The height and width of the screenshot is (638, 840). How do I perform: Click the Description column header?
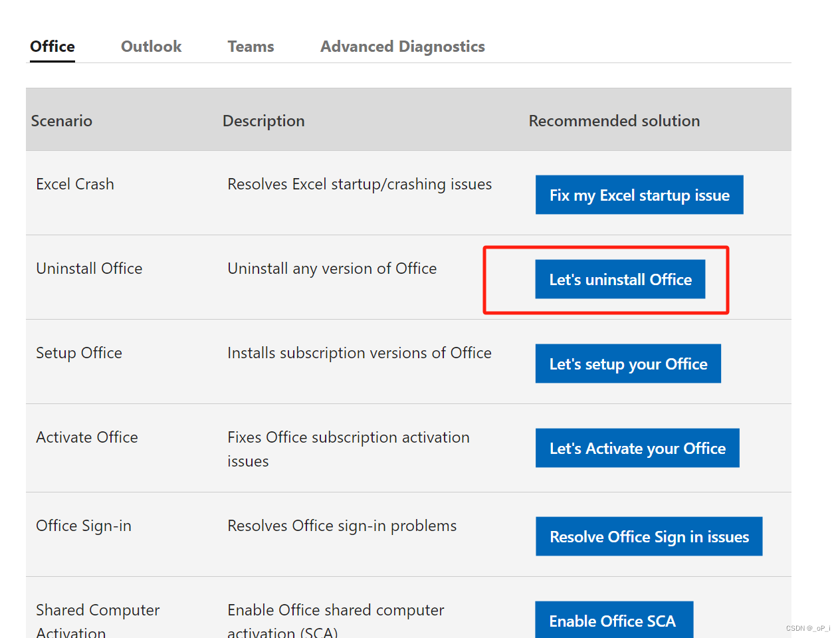click(264, 121)
